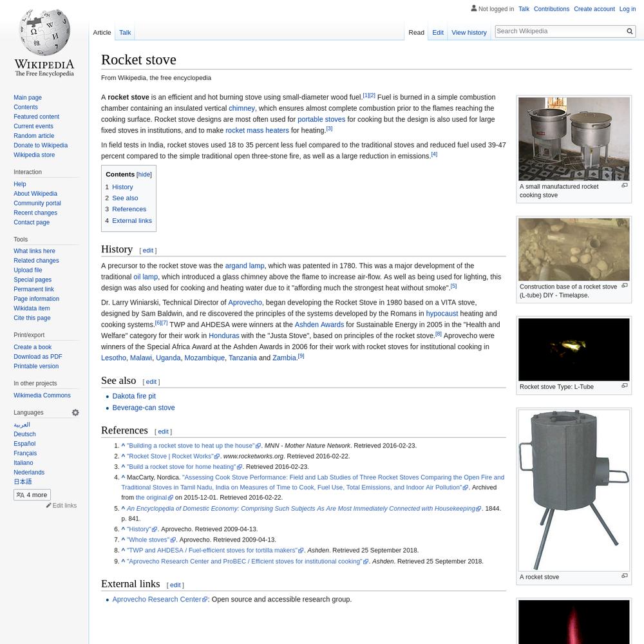
Task: Open the gray rocket stove render thumbnail
Action: 574,490
